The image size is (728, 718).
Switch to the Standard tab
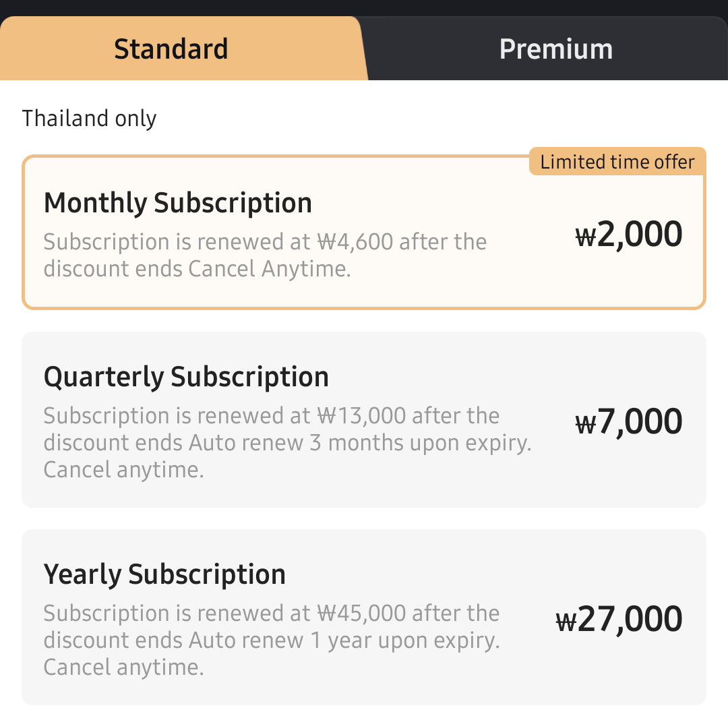(171, 49)
